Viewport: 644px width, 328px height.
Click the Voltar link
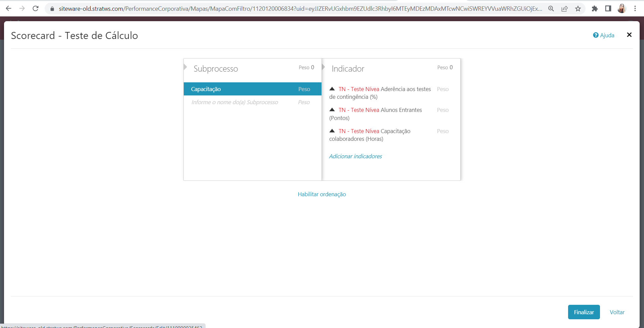click(x=617, y=312)
